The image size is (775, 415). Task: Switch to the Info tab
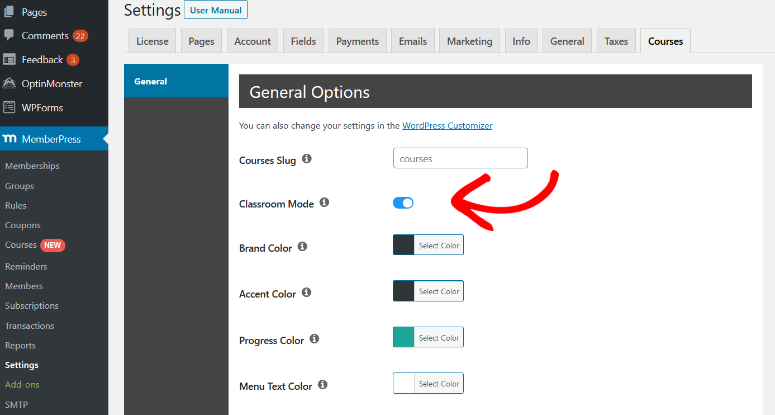tap(521, 41)
